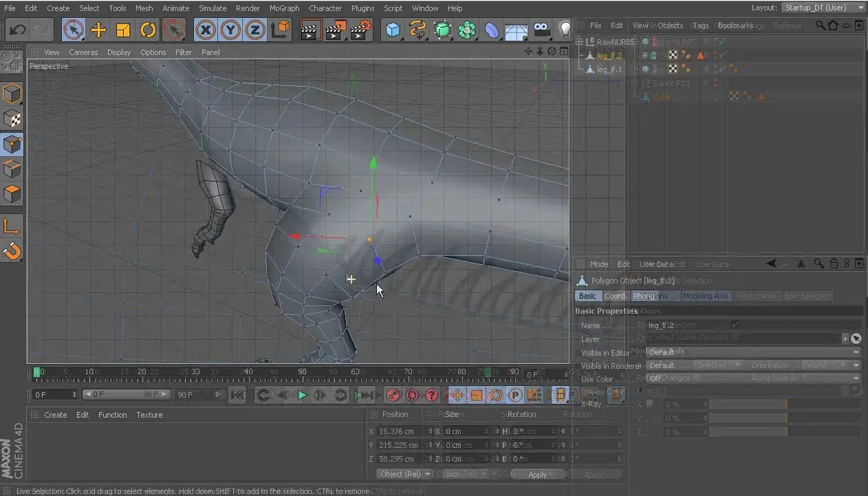Select the Move tool
Image resolution: width=868 pixels, height=496 pixels.
pos(98,30)
